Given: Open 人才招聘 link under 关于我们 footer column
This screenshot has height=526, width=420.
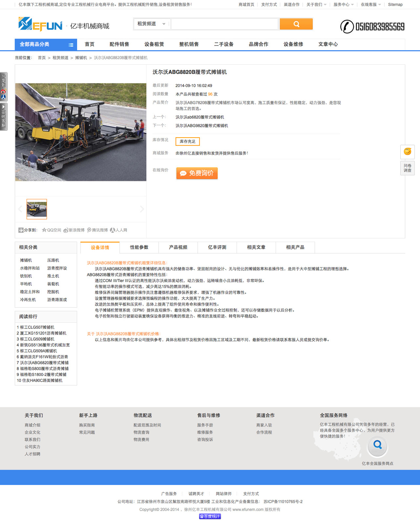Looking at the screenshot, I should pos(33,454).
